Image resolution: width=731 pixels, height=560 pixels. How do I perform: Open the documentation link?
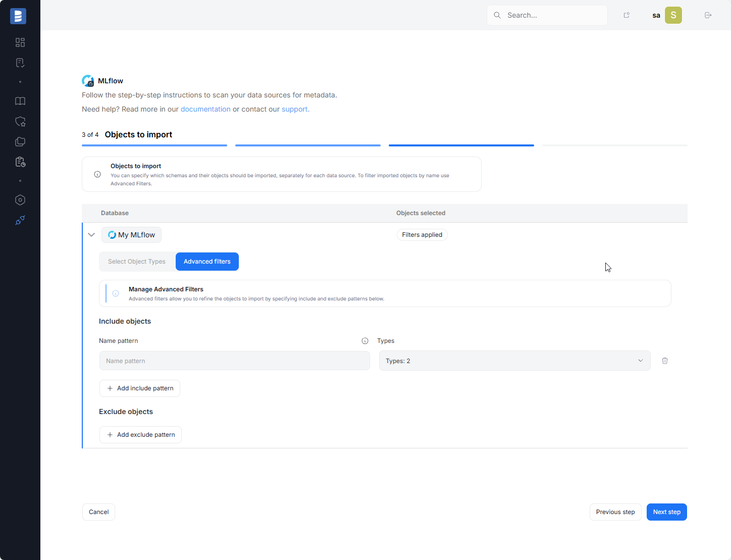point(205,109)
